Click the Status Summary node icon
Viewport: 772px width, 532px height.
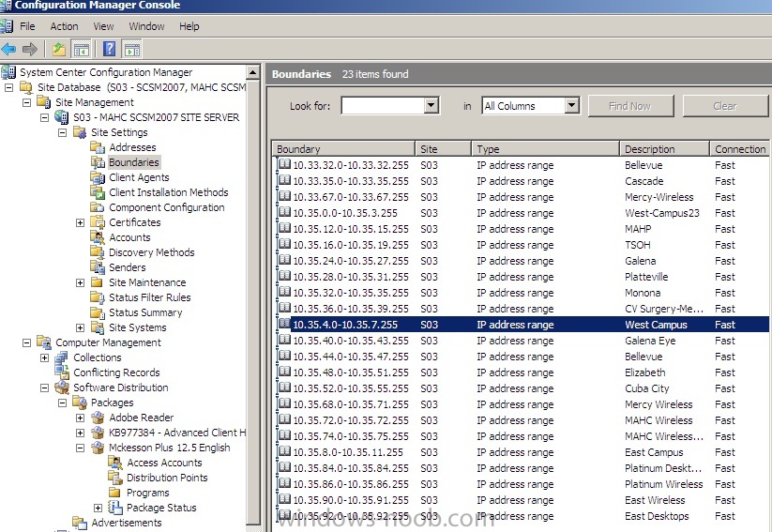(x=98, y=312)
